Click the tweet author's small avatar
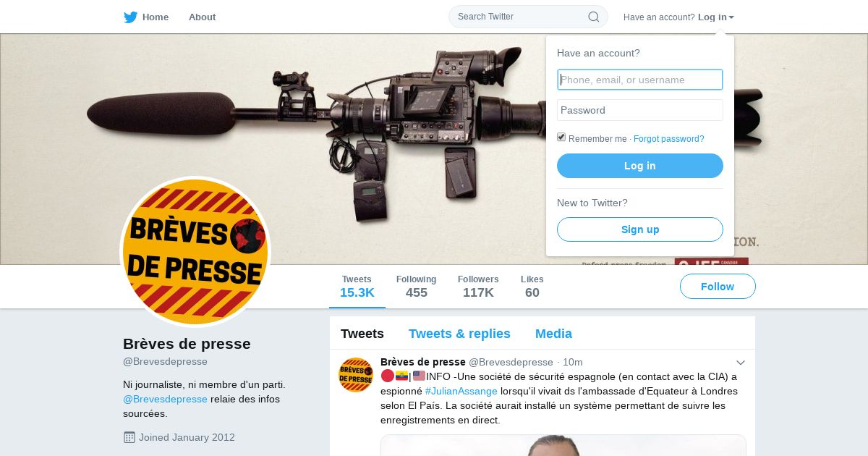 356,375
